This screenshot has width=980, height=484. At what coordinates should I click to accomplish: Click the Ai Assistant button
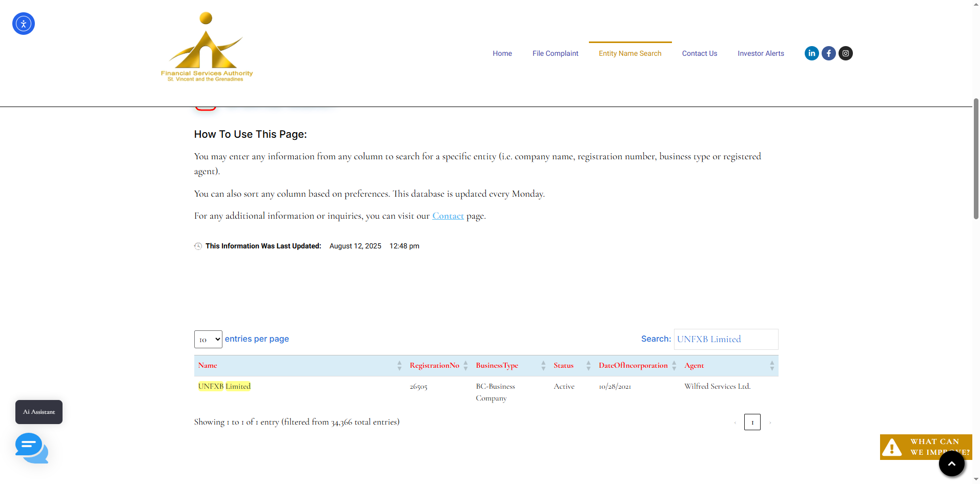click(39, 412)
